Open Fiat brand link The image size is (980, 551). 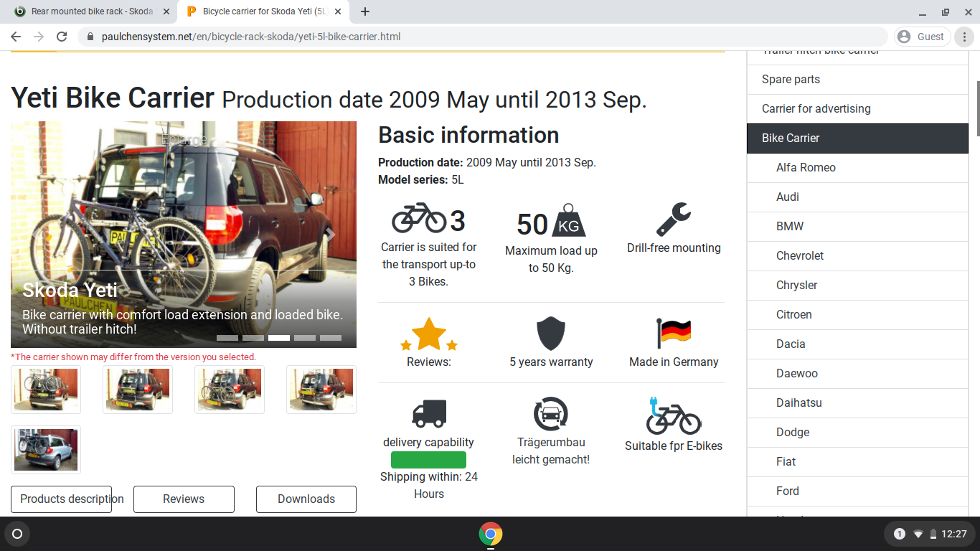pos(857,462)
